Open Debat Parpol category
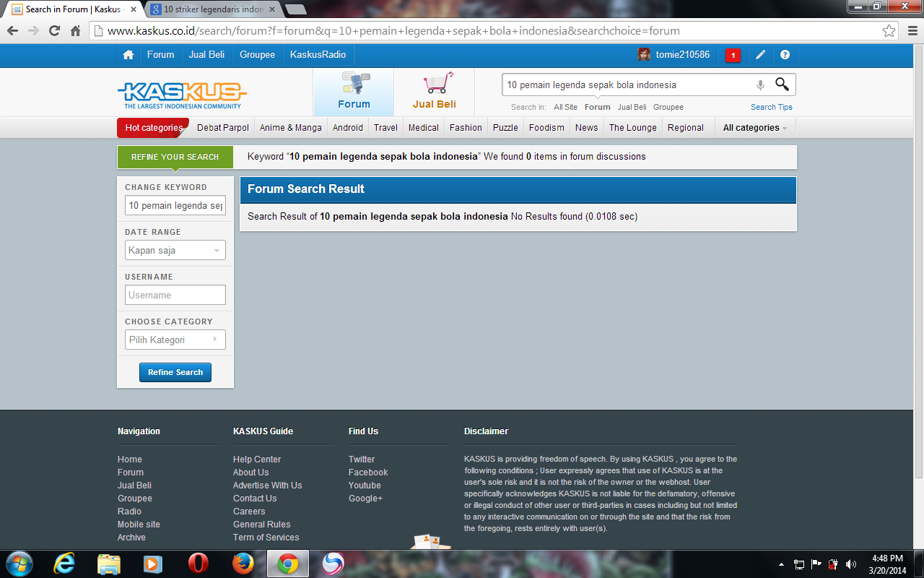The width and height of the screenshot is (924, 578). pos(223,128)
